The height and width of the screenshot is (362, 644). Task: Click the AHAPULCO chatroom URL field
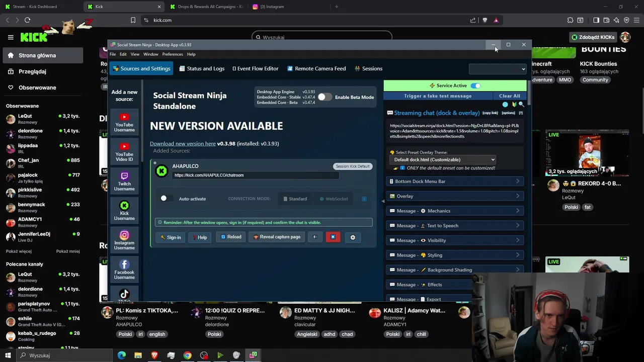pos(256,175)
